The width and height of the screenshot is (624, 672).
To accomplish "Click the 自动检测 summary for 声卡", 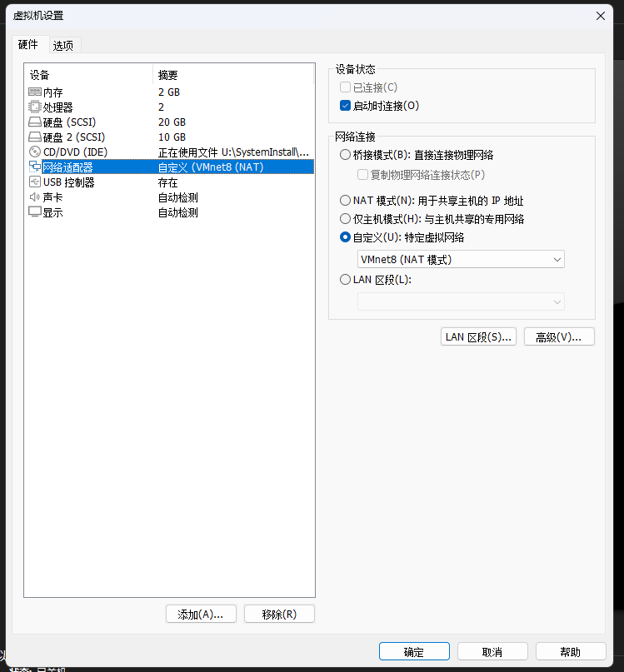I will [178, 197].
